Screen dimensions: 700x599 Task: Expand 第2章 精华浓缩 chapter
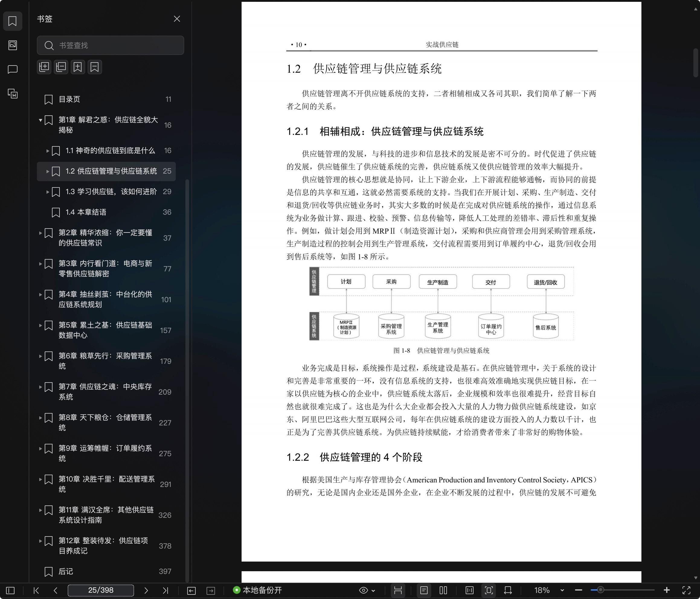coord(40,233)
